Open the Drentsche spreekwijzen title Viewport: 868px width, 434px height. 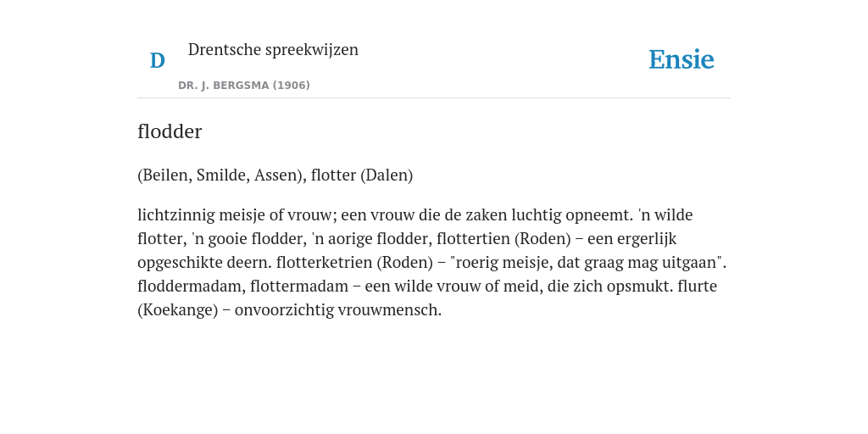[273, 50]
